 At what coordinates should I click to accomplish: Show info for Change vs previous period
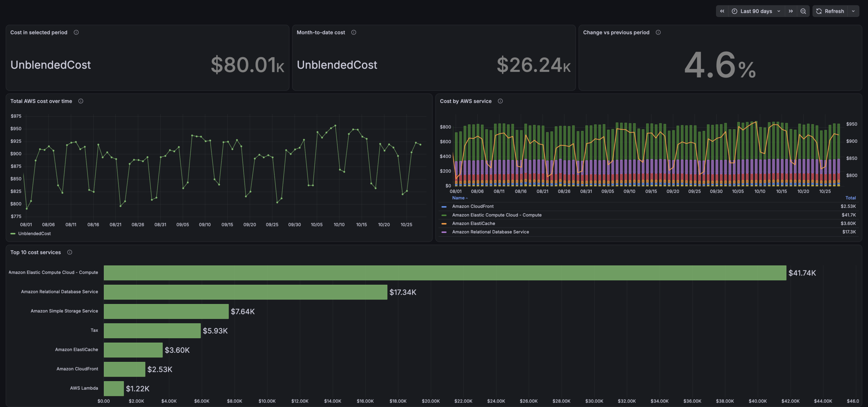point(658,33)
